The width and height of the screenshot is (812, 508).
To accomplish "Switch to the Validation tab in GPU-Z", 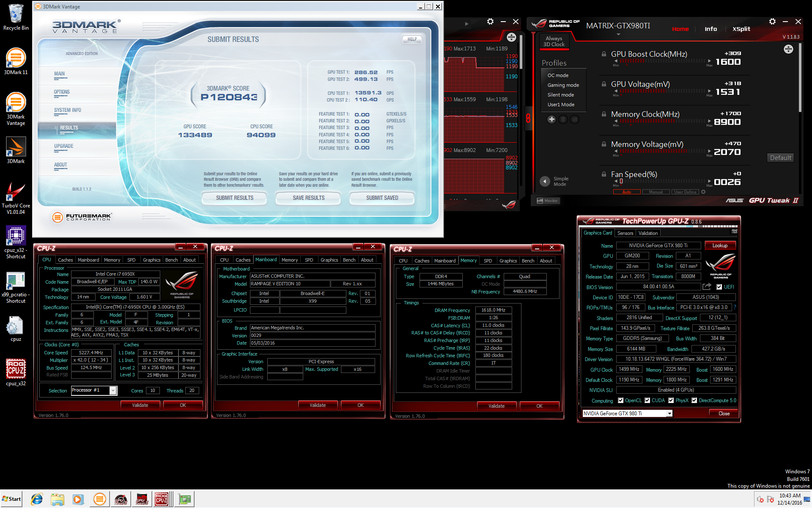I will click(648, 233).
